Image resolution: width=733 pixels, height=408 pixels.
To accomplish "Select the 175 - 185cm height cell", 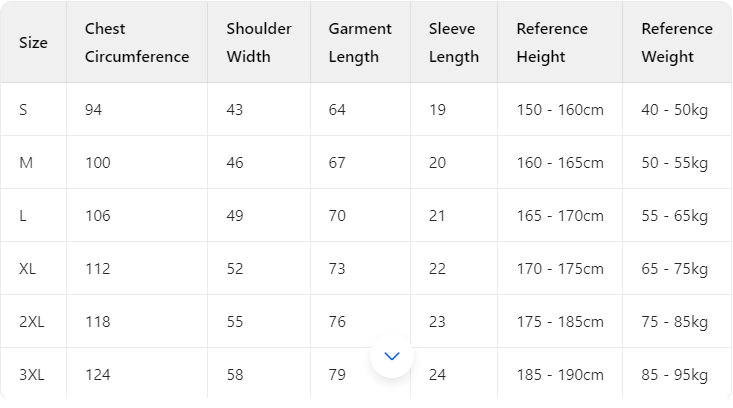I will [x=560, y=322].
